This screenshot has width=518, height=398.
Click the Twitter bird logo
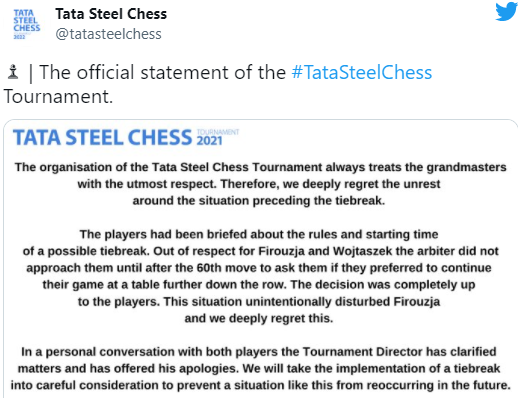coord(506,12)
